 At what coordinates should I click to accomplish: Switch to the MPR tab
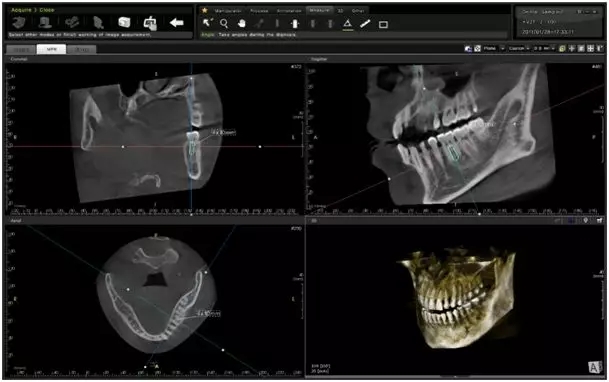coord(51,49)
